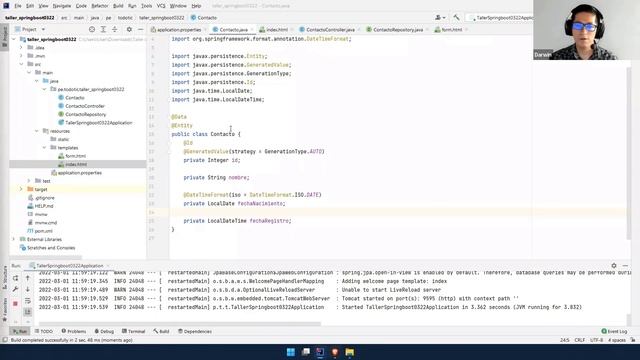Stop the running application

[16, 304]
